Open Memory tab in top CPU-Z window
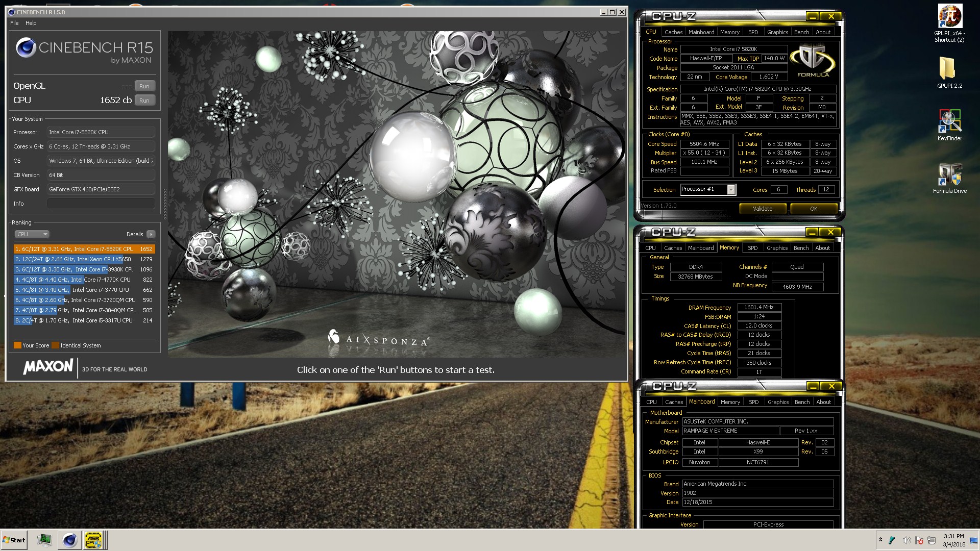Screen dimensions: 980x551 [730, 32]
